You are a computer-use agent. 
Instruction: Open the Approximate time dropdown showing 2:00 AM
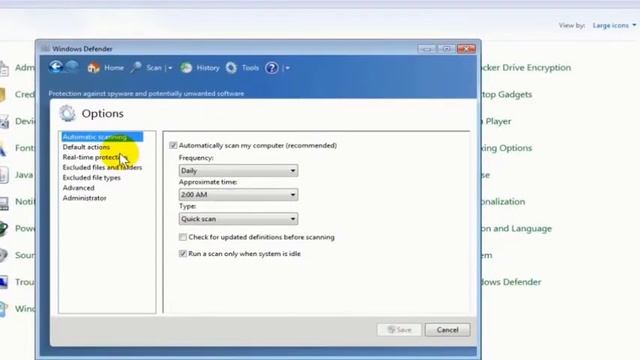point(238,195)
